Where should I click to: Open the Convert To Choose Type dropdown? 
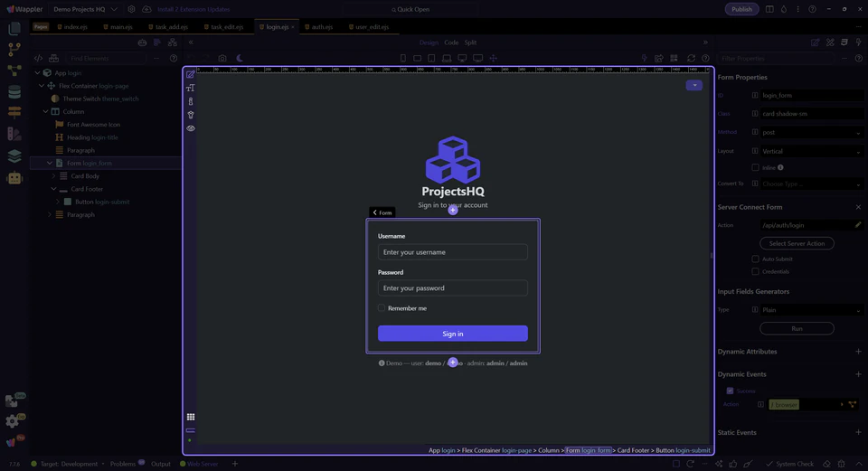[x=812, y=184]
